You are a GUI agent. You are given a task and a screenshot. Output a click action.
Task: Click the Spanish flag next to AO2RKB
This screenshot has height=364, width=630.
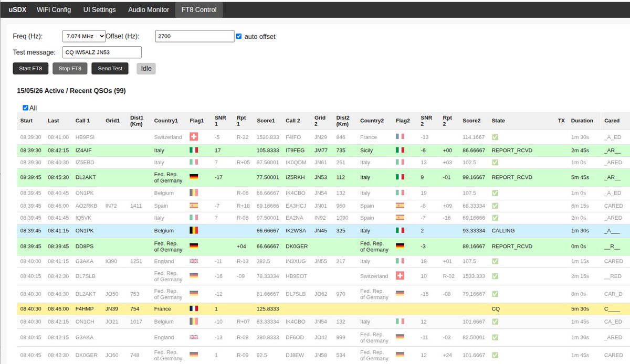point(194,206)
